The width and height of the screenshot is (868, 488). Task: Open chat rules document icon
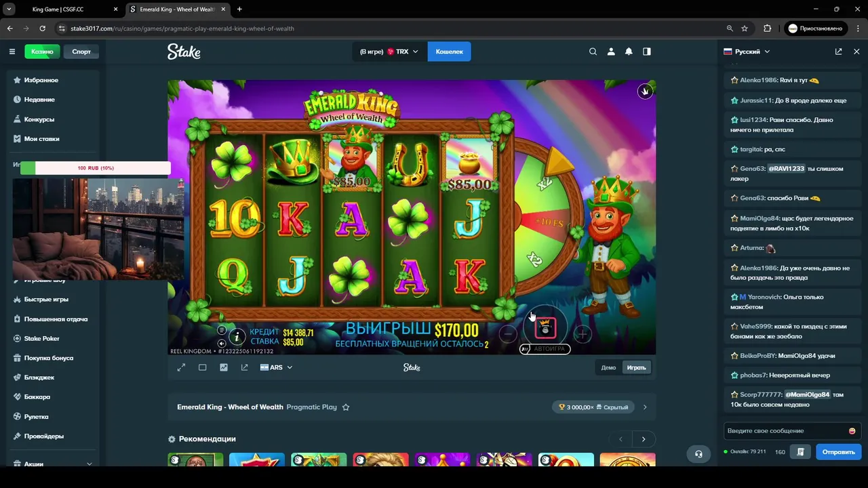click(x=801, y=452)
